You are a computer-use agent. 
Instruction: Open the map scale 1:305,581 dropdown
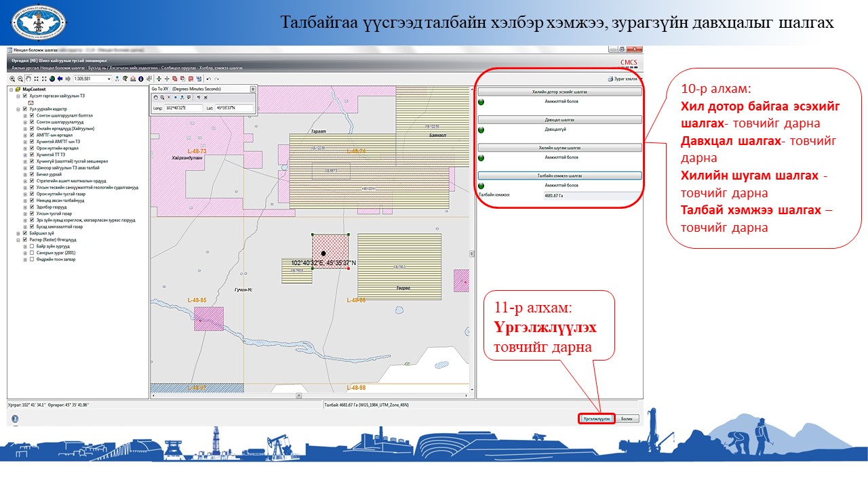point(109,79)
